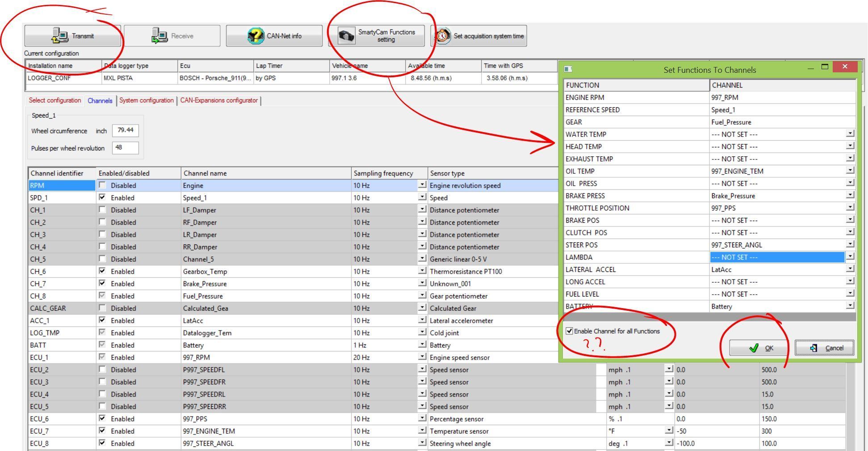Click the green checkmark on OK
868x451 pixels.
click(754, 348)
